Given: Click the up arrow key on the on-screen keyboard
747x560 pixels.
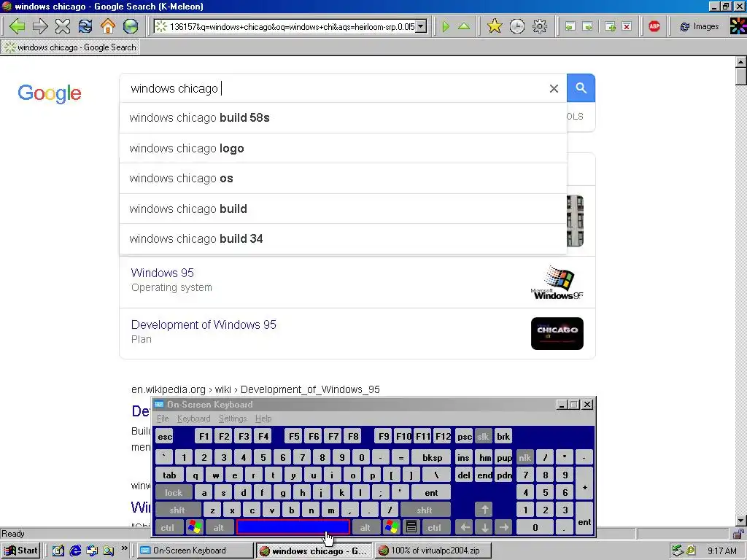Looking at the screenshot, I should point(484,510).
